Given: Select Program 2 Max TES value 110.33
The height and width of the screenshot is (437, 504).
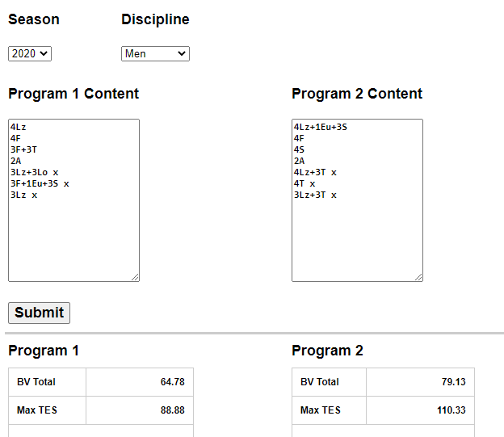Looking at the screenshot, I should click(451, 410).
